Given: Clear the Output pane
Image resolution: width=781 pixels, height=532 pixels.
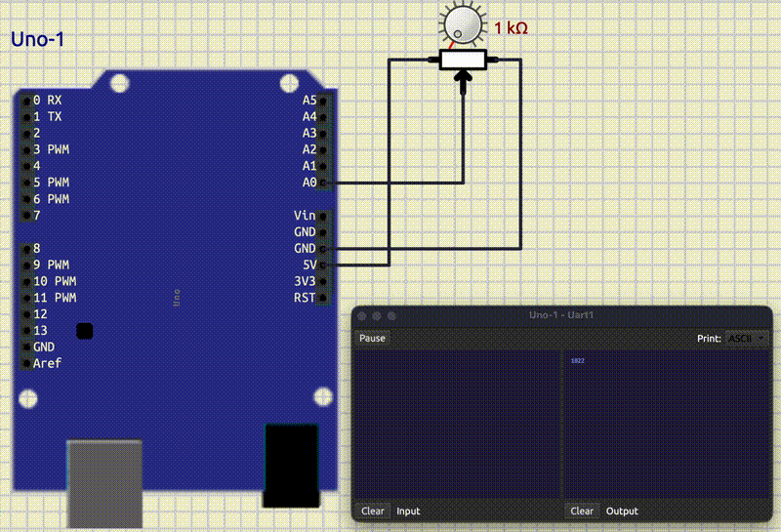Looking at the screenshot, I should pos(582,511).
